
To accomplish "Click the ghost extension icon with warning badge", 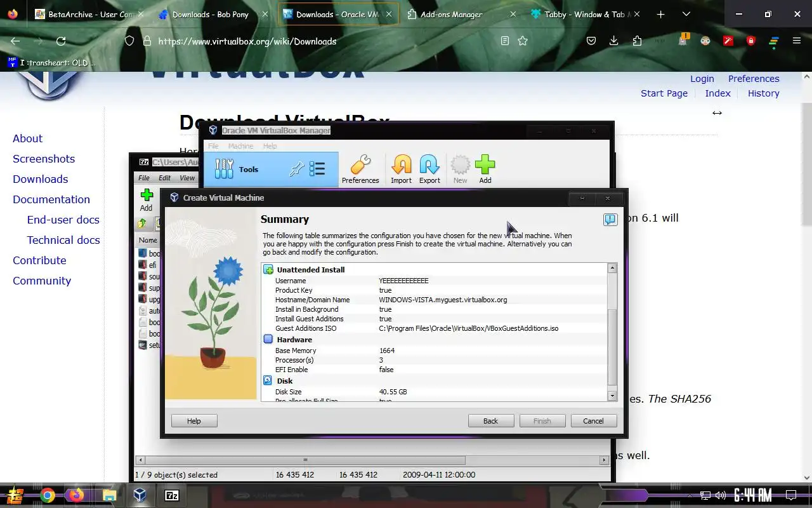I will (683, 40).
